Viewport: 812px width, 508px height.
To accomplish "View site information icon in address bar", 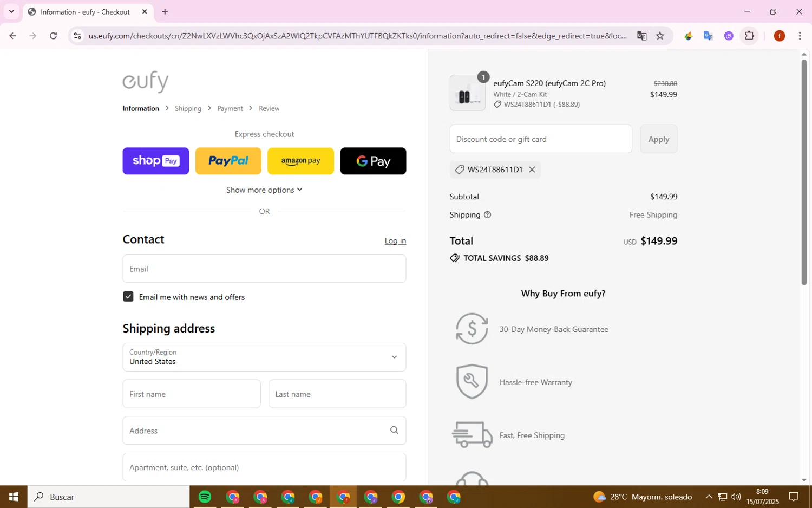I will [77, 36].
